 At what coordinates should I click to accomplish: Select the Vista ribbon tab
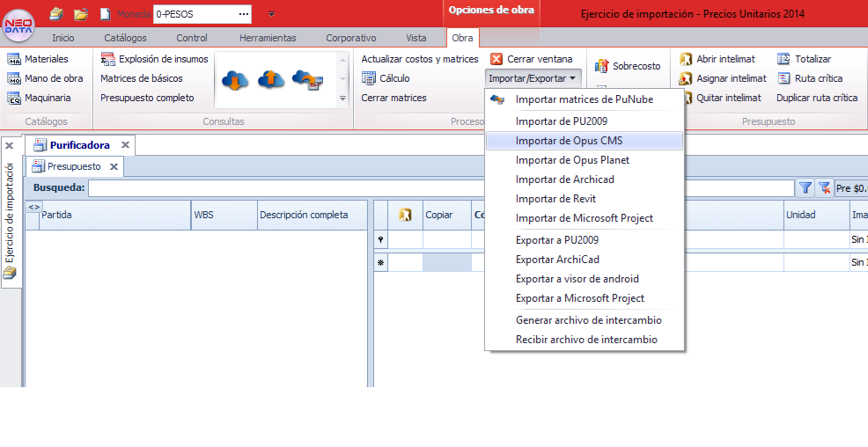pos(416,38)
